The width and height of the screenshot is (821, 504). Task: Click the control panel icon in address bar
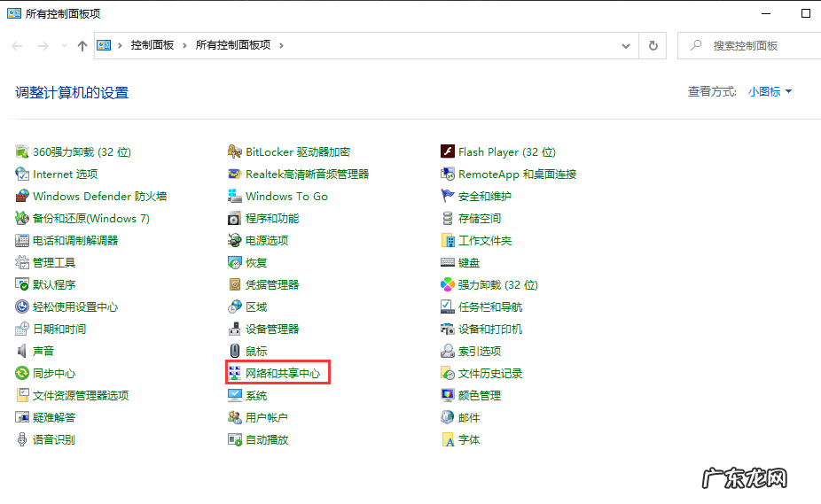tap(104, 45)
